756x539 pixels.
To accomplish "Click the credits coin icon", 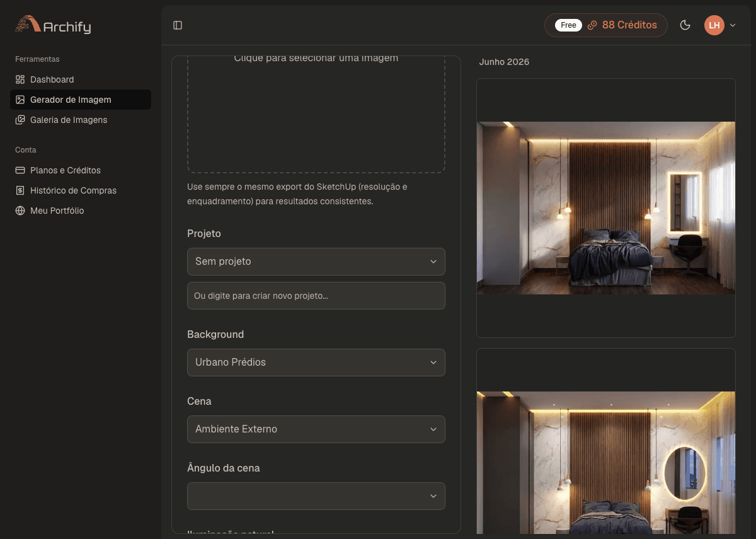I will click(x=592, y=25).
